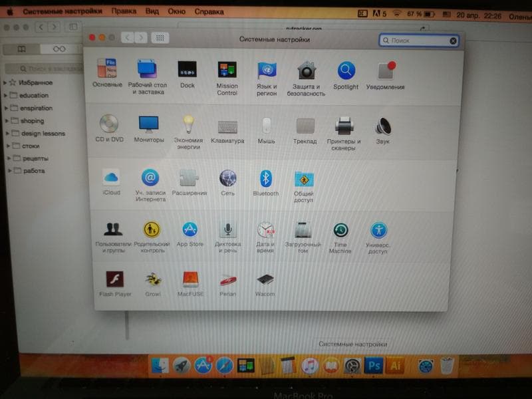Expand the education bookmarks folder
The image size is (532, 399).
[x=5, y=95]
